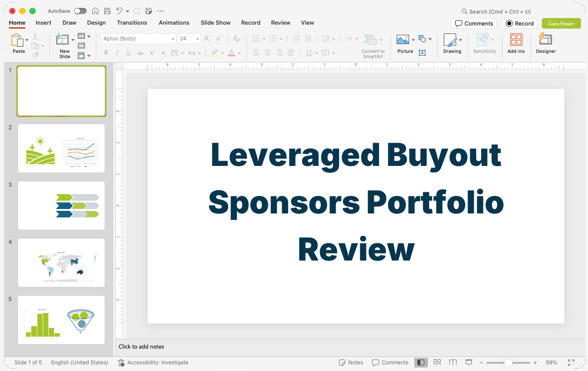Toggle the AutoSave switch
Viewport: 588px width, 371px height.
(80, 11)
